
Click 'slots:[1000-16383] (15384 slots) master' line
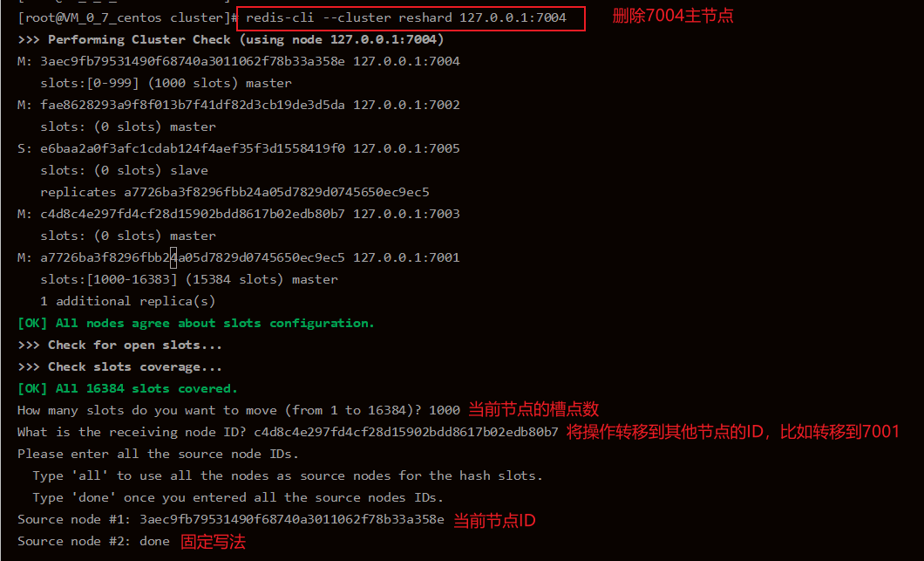(189, 279)
